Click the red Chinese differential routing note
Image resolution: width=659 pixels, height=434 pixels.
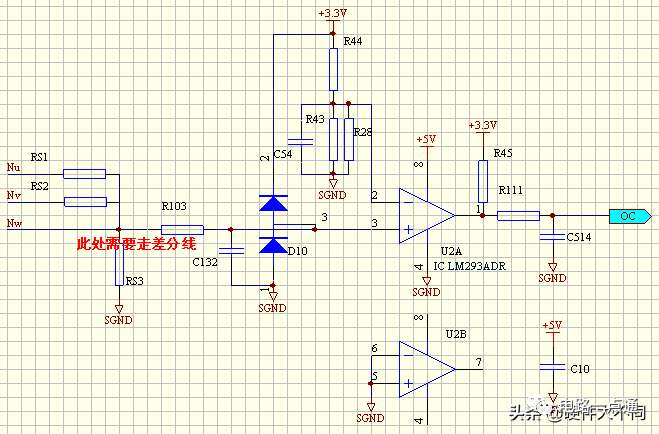136,244
